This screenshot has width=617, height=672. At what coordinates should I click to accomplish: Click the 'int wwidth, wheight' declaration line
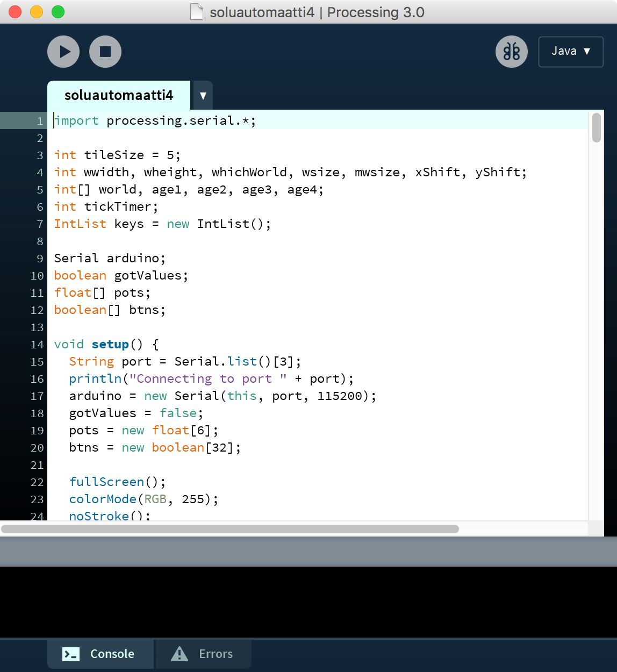click(290, 172)
